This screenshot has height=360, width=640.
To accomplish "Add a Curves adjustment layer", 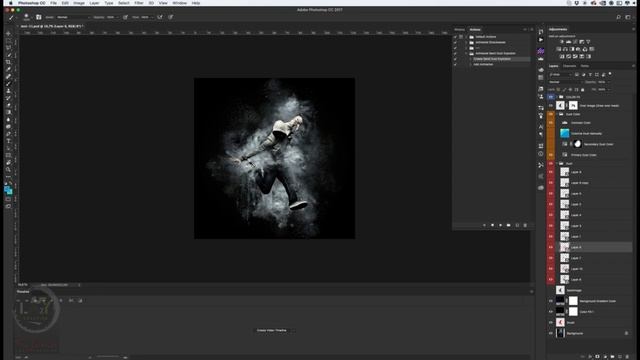I will click(x=575, y=42).
